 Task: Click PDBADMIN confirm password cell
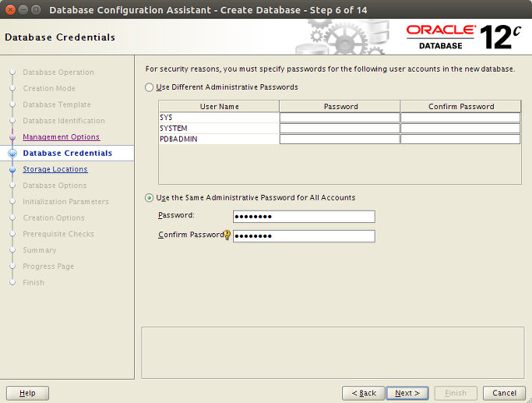point(460,140)
